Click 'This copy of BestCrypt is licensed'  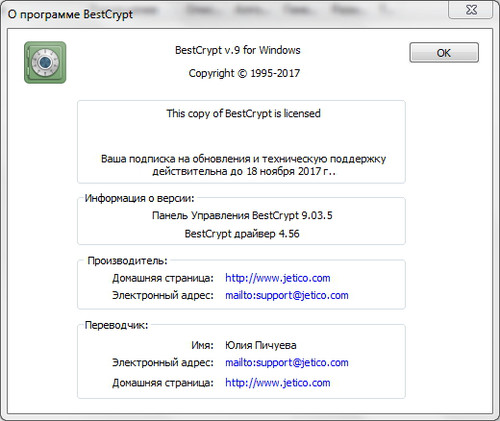tap(243, 114)
